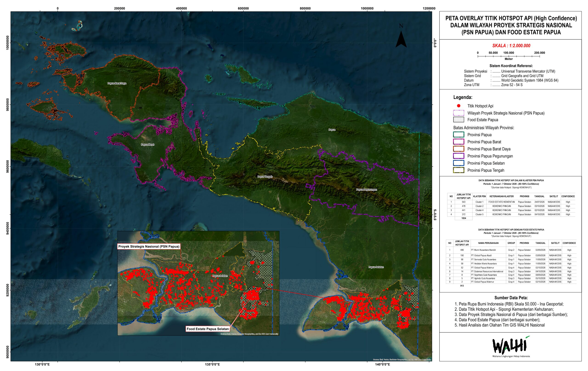Select the hatched Food Estate Papua legend symbol

(459, 120)
